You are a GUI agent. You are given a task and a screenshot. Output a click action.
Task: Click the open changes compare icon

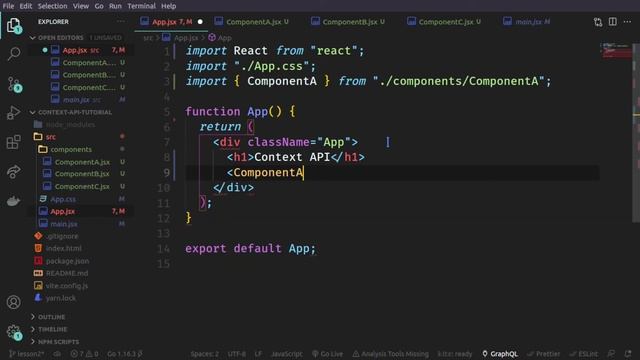tap(598, 22)
